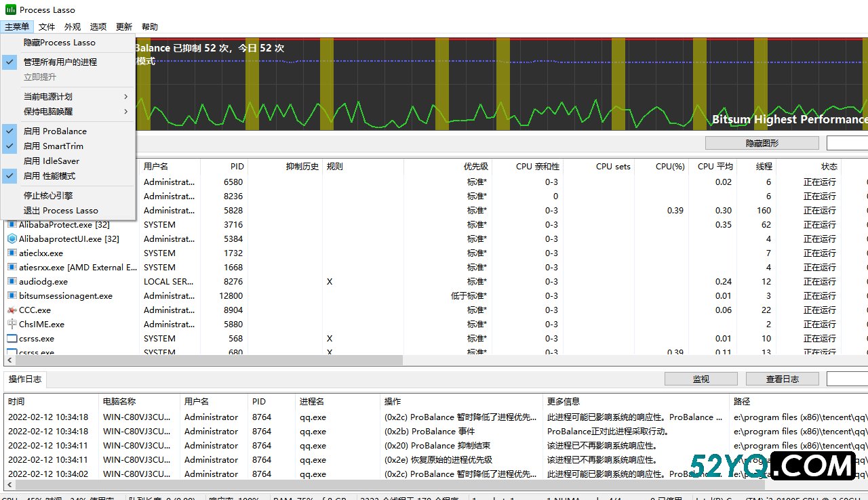Image resolution: width=868 pixels, height=500 pixels.
Task: Open the 帮助 menu
Action: pos(150,26)
